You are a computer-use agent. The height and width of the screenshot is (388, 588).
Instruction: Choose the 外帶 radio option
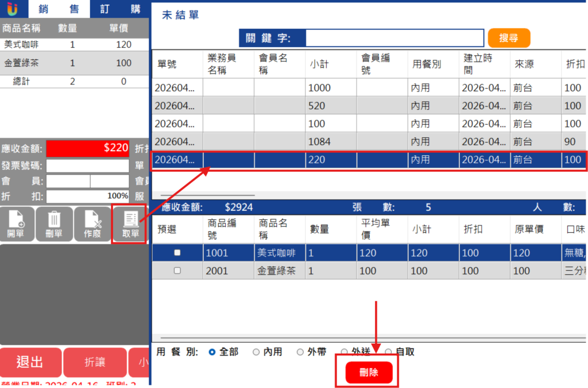pos(300,352)
